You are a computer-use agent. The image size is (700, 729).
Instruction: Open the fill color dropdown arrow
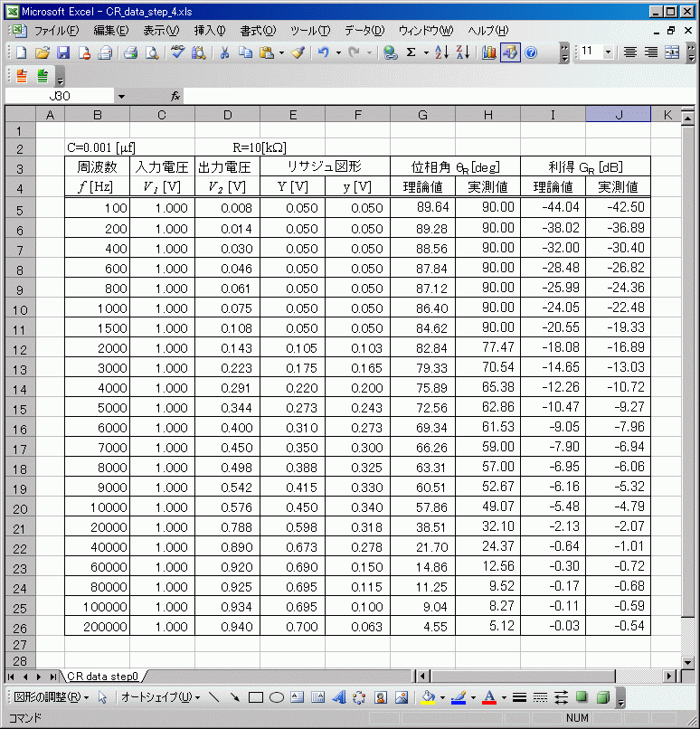pyautogui.click(x=442, y=697)
